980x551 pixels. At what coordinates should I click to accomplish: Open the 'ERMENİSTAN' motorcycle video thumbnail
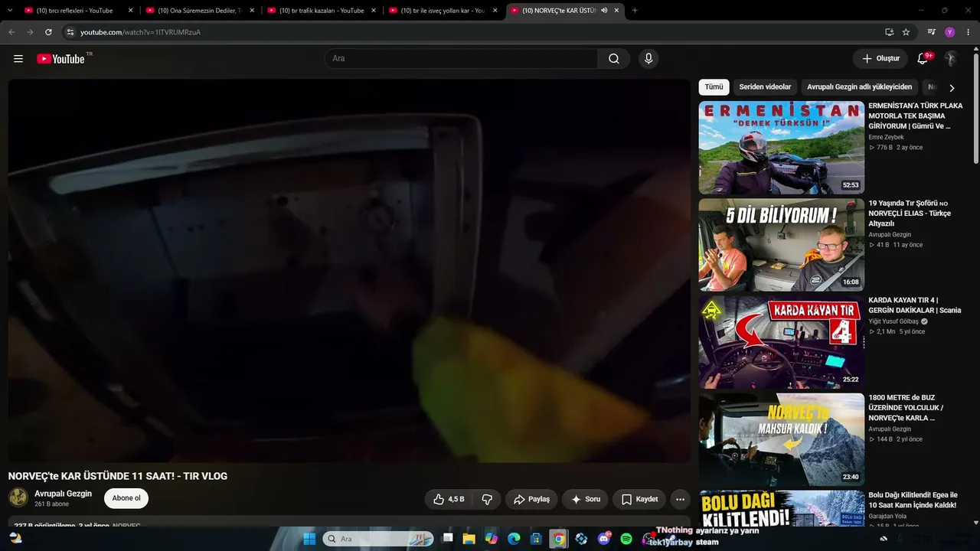click(x=781, y=148)
